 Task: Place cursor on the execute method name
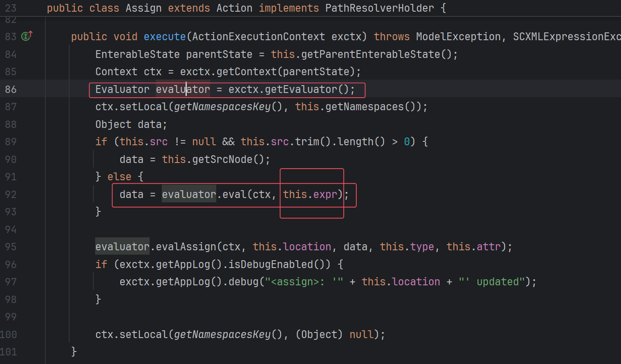[x=164, y=37]
